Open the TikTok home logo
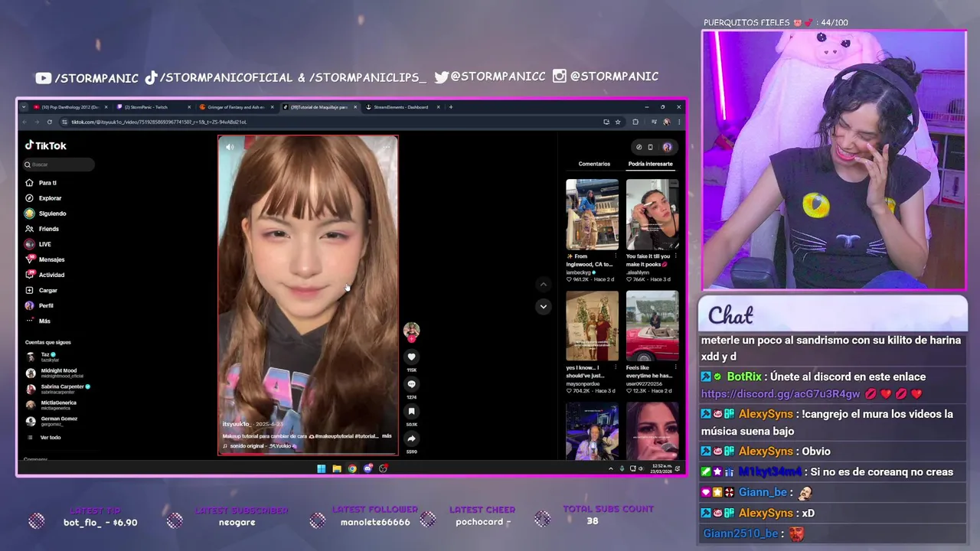 [46, 145]
